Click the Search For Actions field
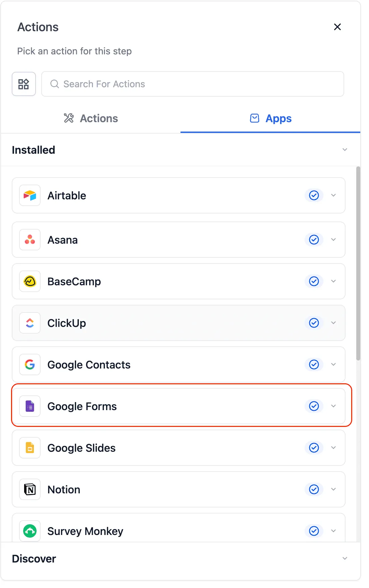 tap(192, 84)
